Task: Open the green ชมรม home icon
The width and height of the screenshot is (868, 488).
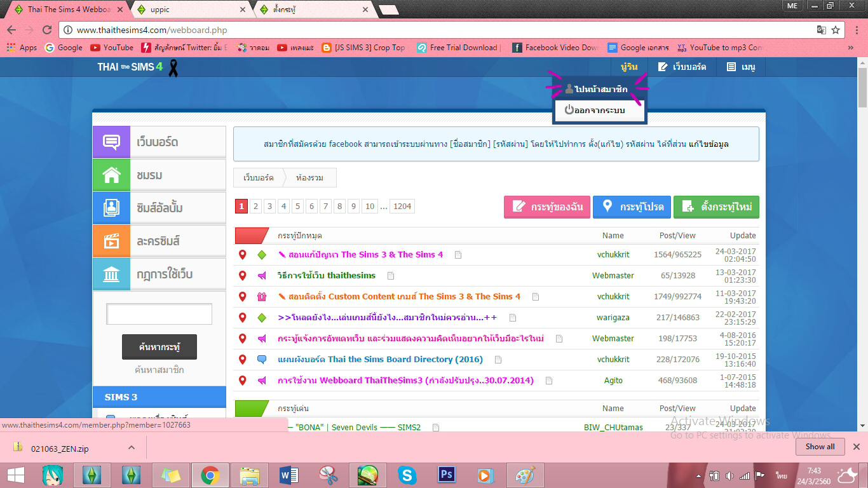Action: pos(111,175)
